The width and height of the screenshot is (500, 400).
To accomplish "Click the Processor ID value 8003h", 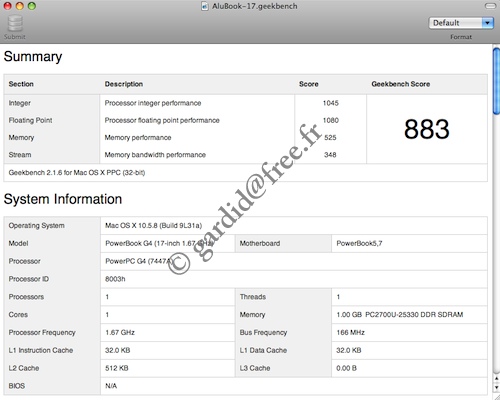I will (115, 279).
